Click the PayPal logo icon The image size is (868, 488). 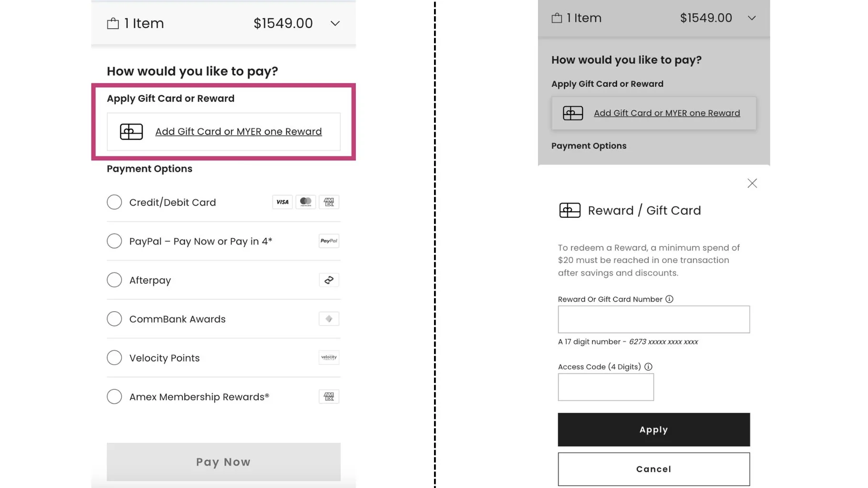tap(329, 241)
